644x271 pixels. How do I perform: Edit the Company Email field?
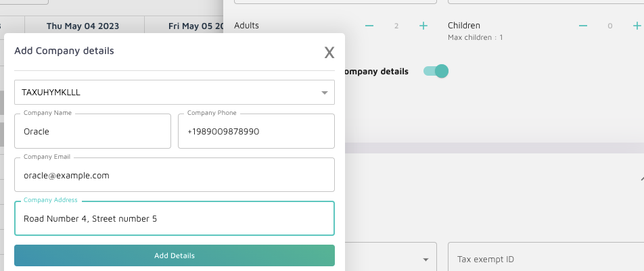174,175
